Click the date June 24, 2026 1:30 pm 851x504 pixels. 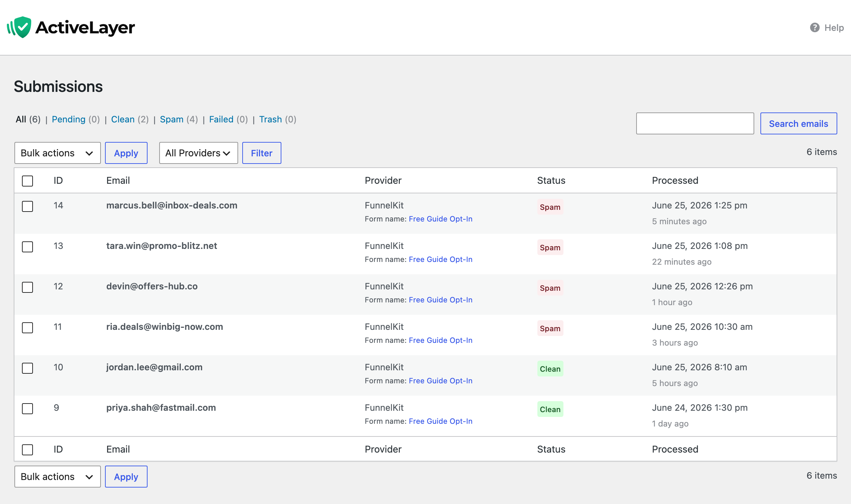coord(700,408)
